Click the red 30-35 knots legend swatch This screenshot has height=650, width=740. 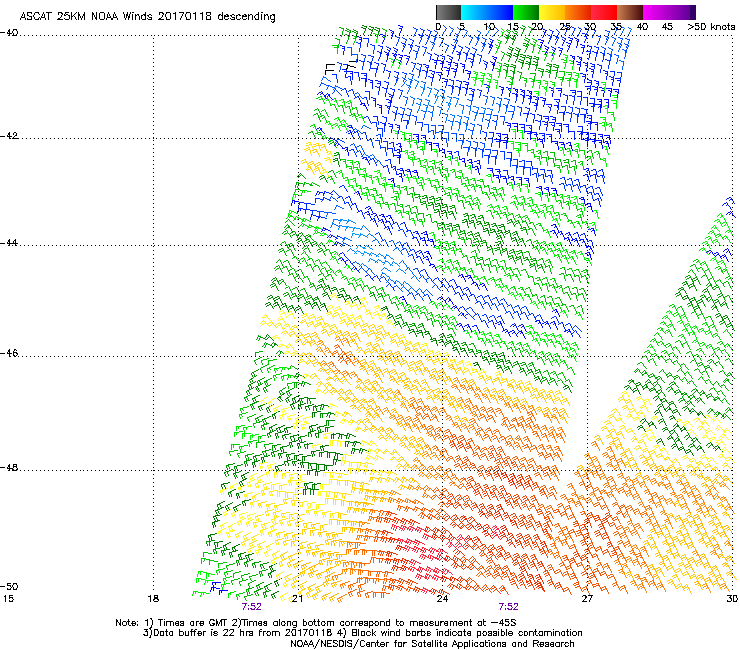coord(604,12)
